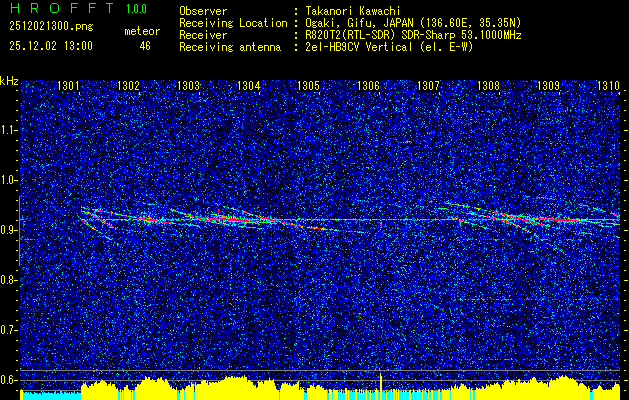
Task: Click the 0.9 kHz axis label
Action: coord(8,230)
